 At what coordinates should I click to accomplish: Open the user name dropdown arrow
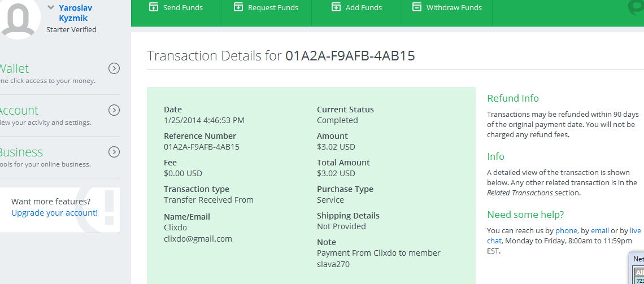coord(51,8)
